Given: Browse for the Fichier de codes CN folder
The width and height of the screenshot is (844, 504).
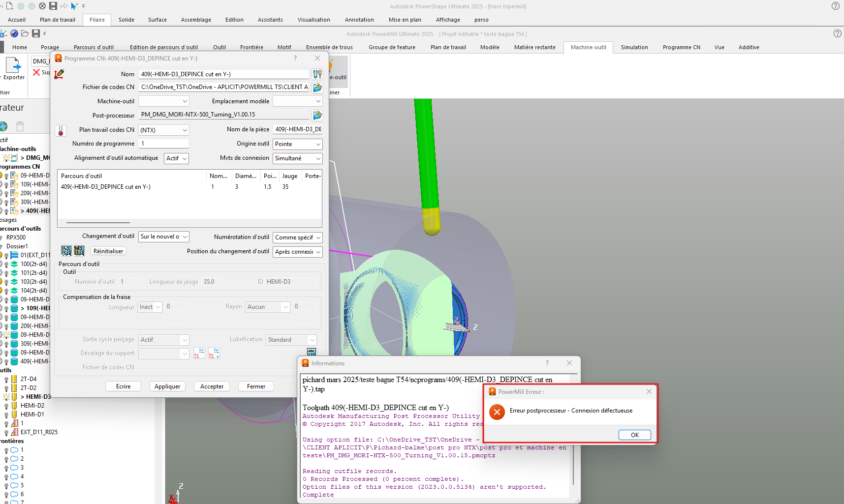Looking at the screenshot, I should point(317,88).
